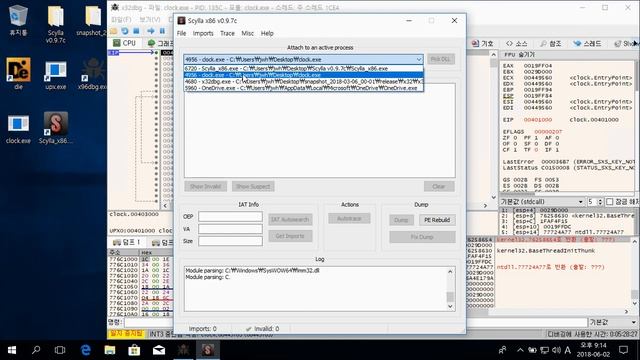Launch Edge browser from taskbar
640x360 pixels.
click(x=85, y=350)
